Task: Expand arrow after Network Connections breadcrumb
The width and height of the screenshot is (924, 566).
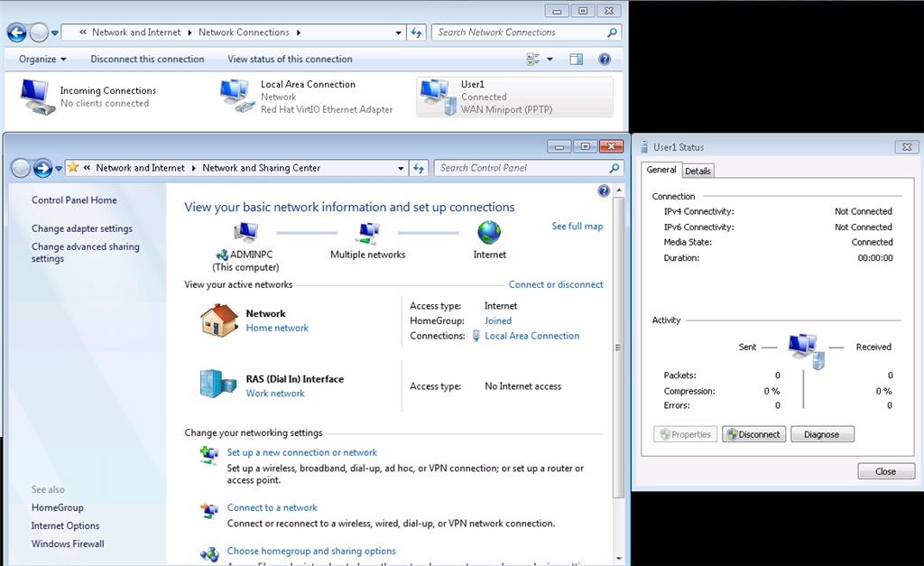Action: [x=299, y=32]
